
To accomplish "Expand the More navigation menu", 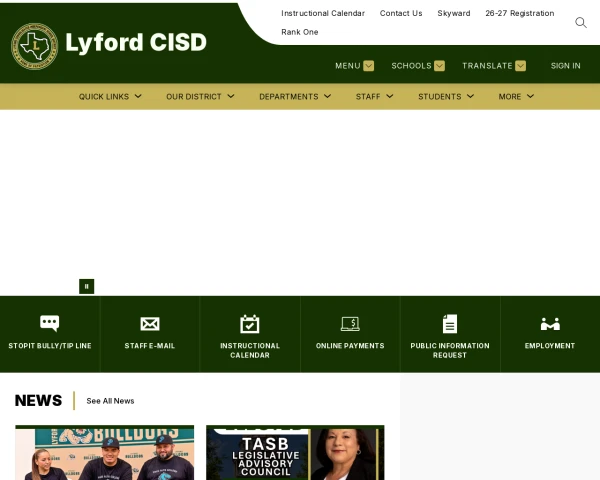I will click(x=516, y=96).
